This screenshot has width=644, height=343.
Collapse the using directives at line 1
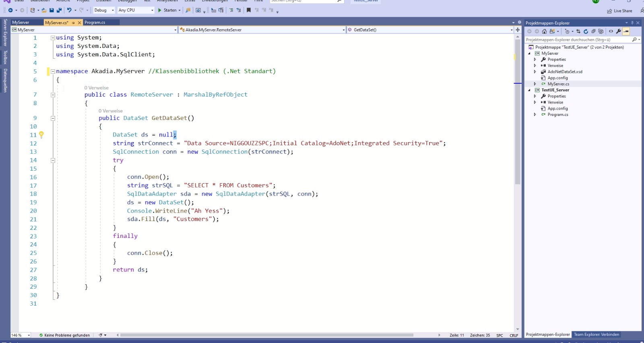pos(53,38)
